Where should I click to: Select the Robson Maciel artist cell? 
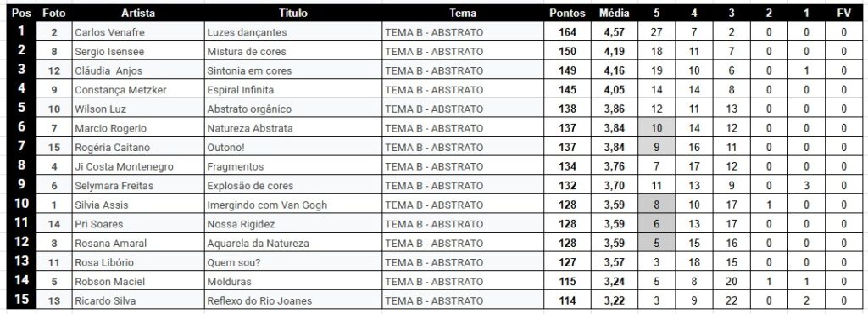pyautogui.click(x=138, y=281)
